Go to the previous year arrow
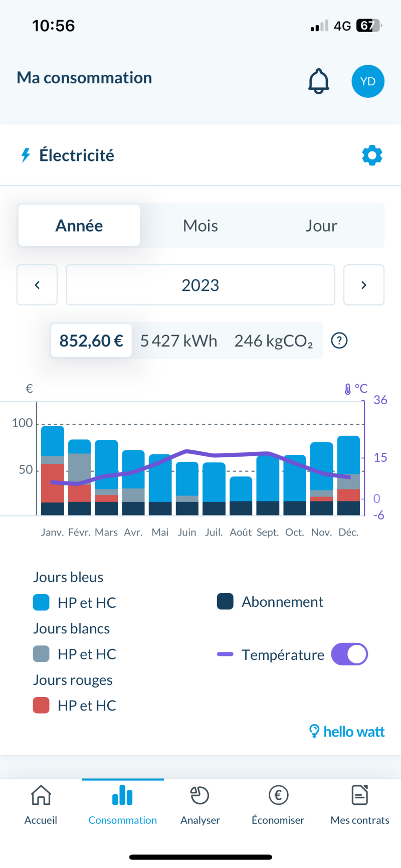 (x=37, y=285)
